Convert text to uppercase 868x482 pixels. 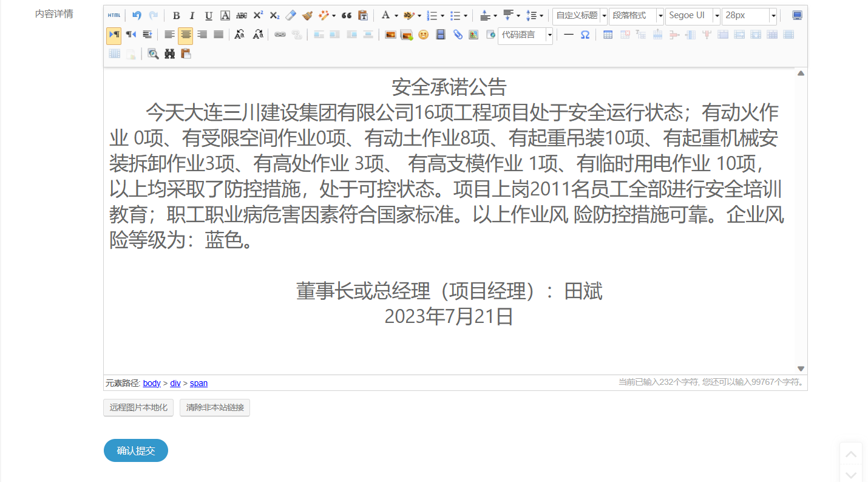240,35
